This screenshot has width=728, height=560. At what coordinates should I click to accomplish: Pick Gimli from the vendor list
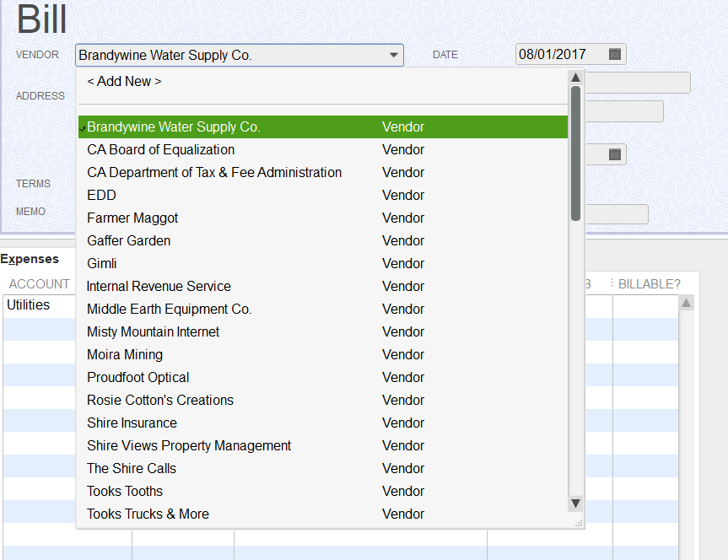click(x=323, y=263)
